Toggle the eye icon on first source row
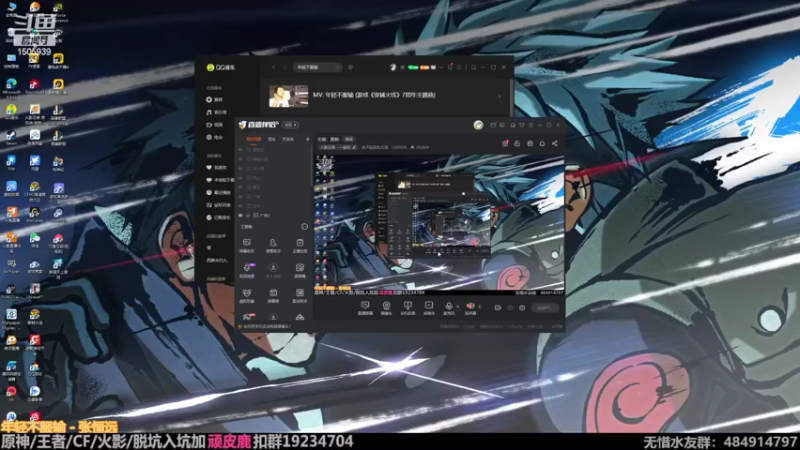Screen dimensions: 800x450 coord(241,151)
